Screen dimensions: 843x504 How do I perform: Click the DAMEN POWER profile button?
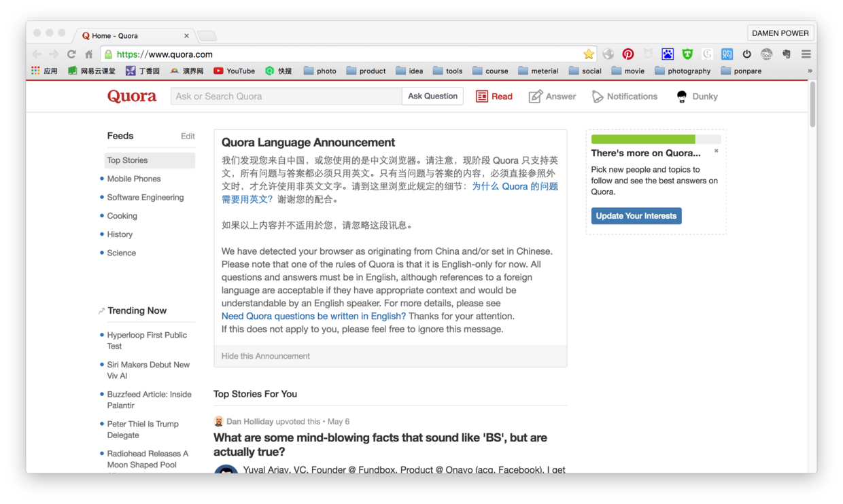pos(780,33)
